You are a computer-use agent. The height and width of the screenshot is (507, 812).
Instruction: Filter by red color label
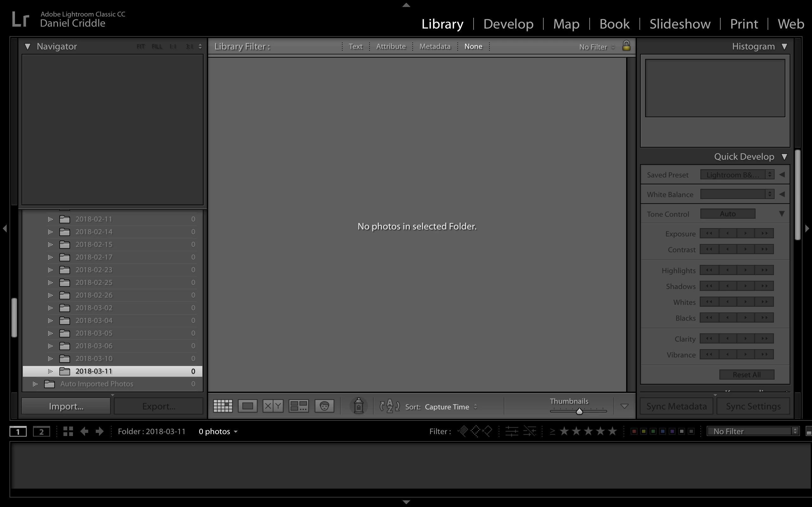tap(634, 431)
